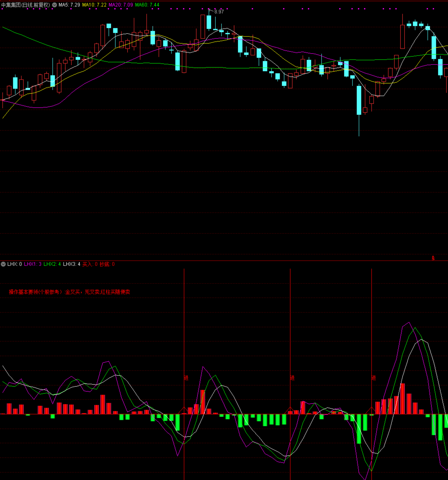Click the third 进 buy signal marker
448x480 pixels.
(374, 378)
